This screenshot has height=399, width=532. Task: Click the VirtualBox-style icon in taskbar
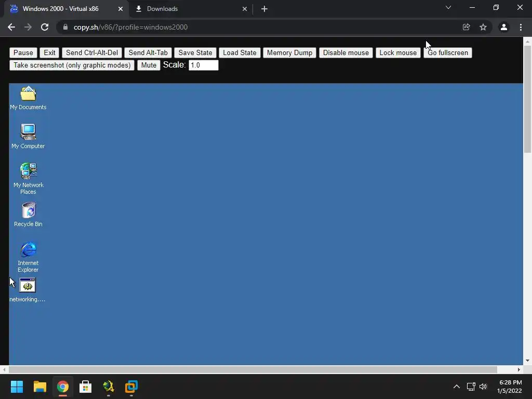coord(131,387)
